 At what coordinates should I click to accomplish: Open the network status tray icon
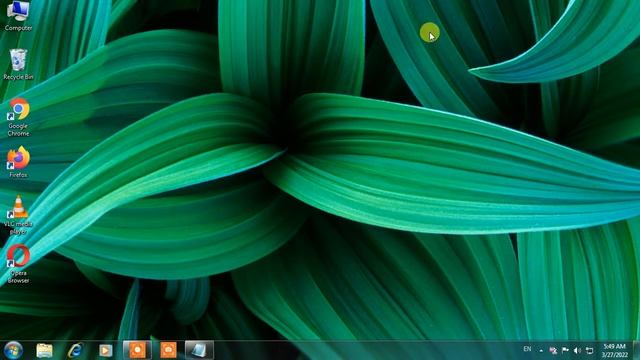tap(553, 350)
